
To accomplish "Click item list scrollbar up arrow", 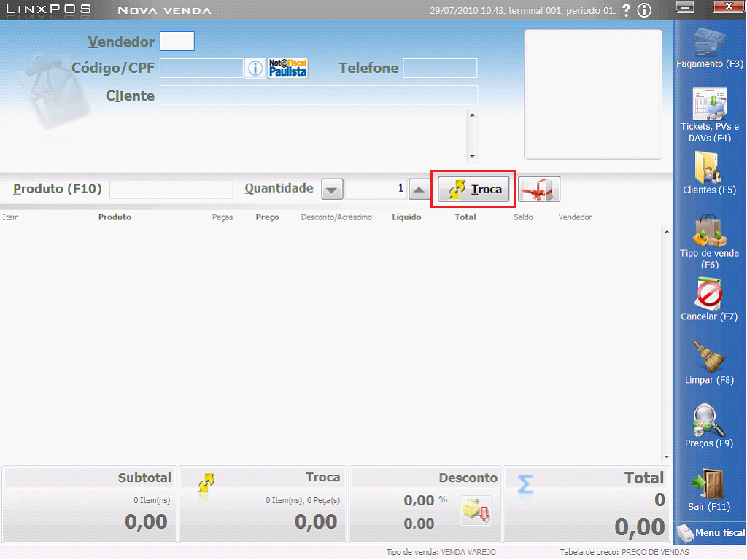I will [667, 231].
